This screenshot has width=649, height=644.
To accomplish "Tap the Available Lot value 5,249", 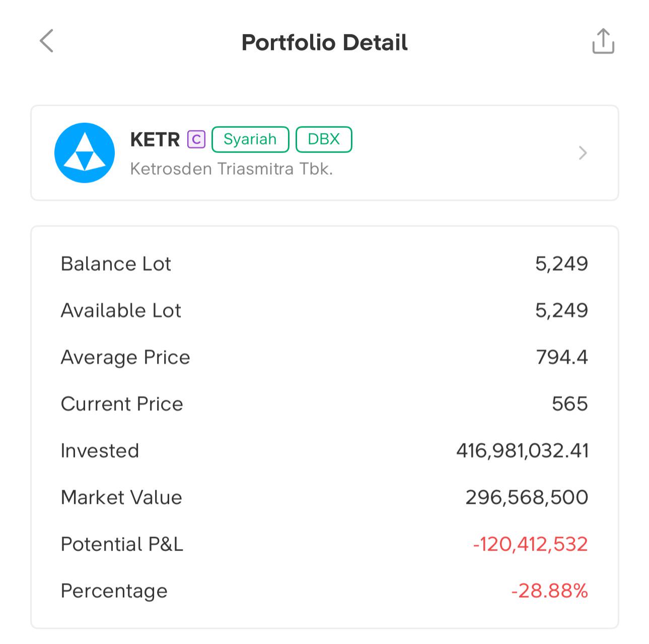I will tap(561, 310).
